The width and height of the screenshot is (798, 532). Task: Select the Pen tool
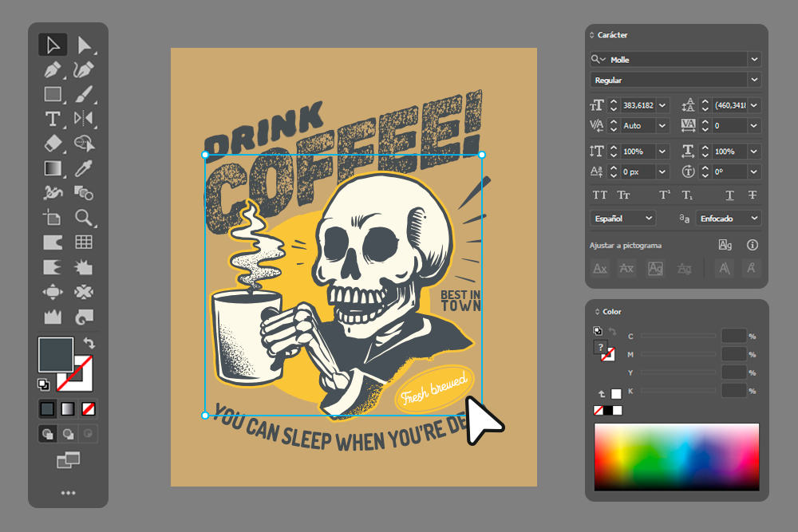coord(53,69)
